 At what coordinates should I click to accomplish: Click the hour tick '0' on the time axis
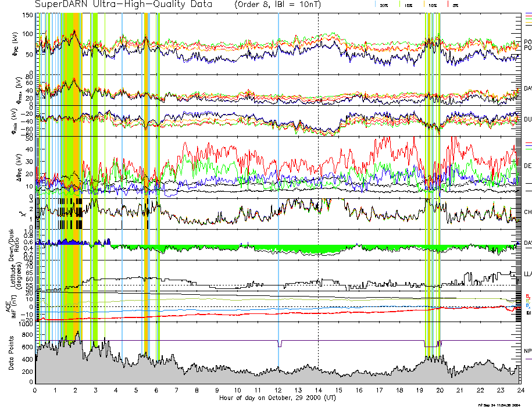tap(35, 390)
